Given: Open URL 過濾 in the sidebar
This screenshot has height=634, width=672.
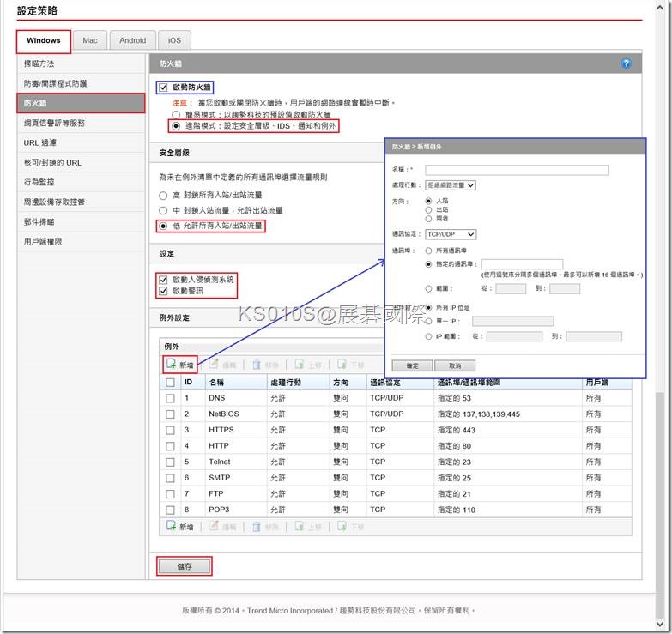Looking at the screenshot, I should click(40, 143).
